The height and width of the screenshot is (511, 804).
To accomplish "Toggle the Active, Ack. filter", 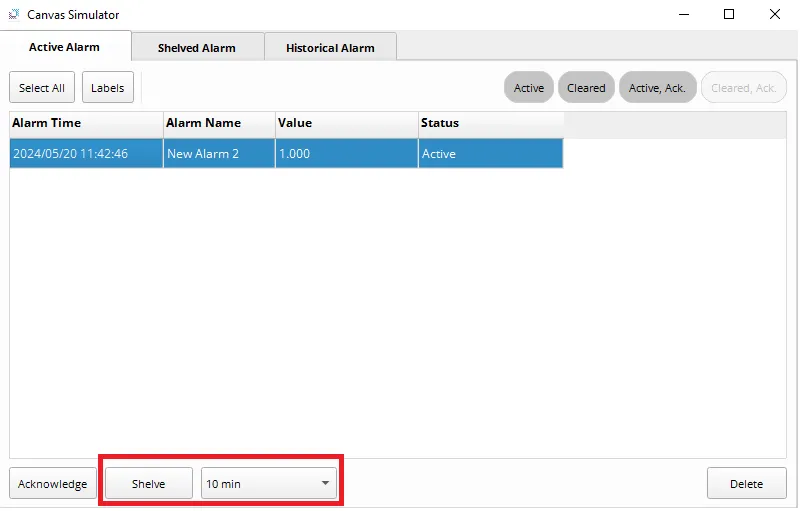I will [657, 88].
